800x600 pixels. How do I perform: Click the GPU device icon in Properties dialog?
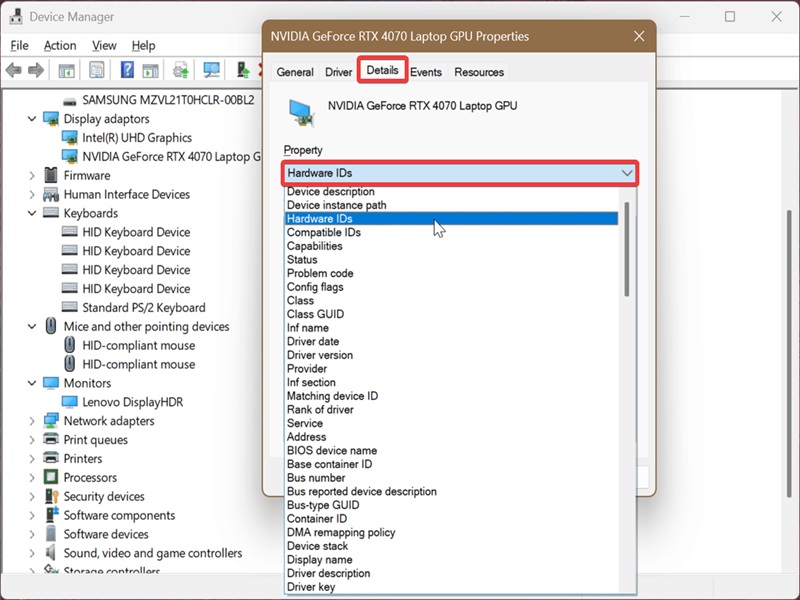pyautogui.click(x=301, y=113)
